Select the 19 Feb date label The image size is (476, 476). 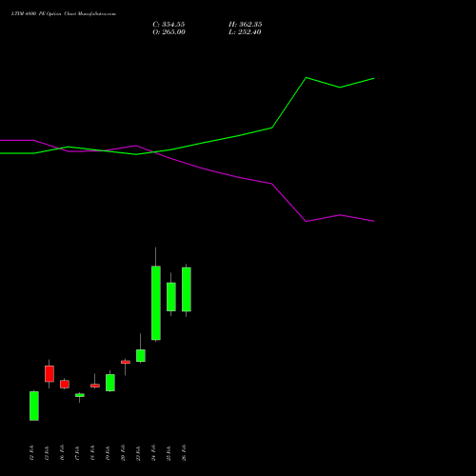click(108, 453)
